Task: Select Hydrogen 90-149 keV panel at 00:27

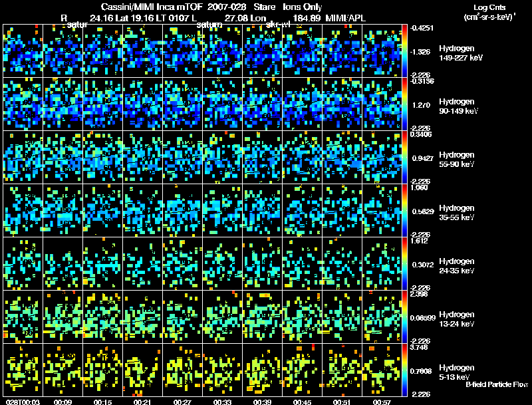Action: 182,104
